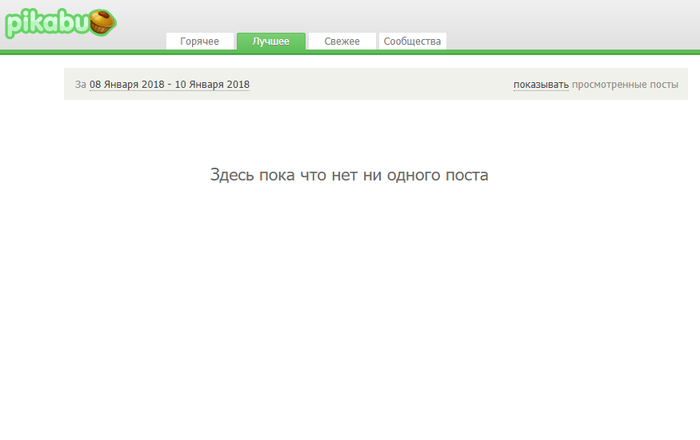Click the green pikabu logo text
Viewport: 700px width, 440px height.
pyautogui.click(x=47, y=24)
